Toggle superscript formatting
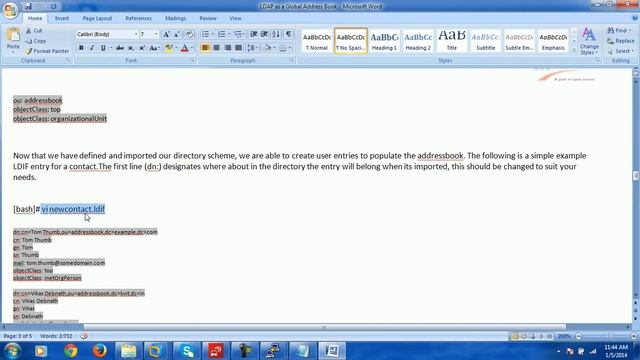This screenshot has height=360, width=640. [x=142, y=48]
